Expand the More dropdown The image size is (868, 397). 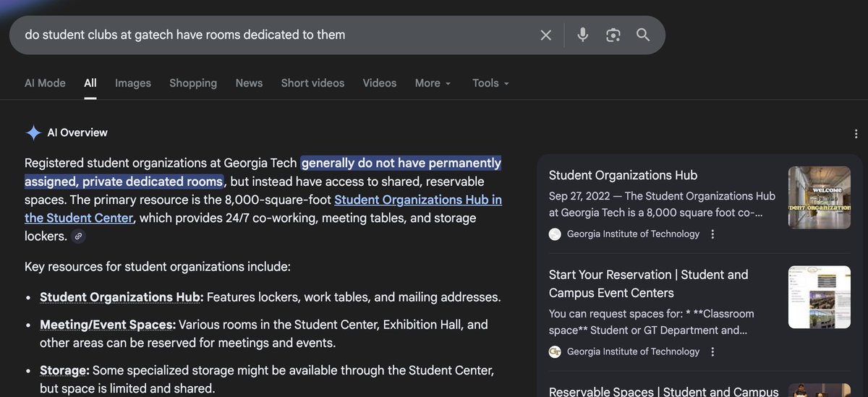(x=433, y=83)
